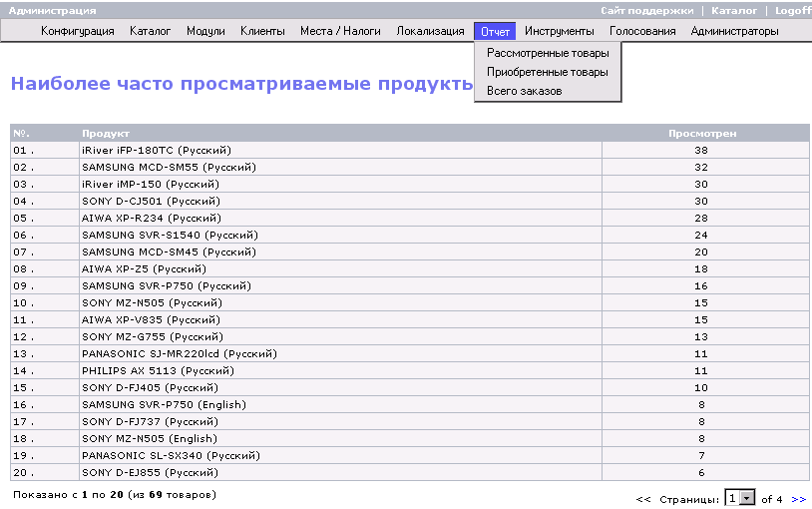This screenshot has height=509, width=812.
Task: Open product SONY MZ-N505 (Русский)
Action: 152,302
